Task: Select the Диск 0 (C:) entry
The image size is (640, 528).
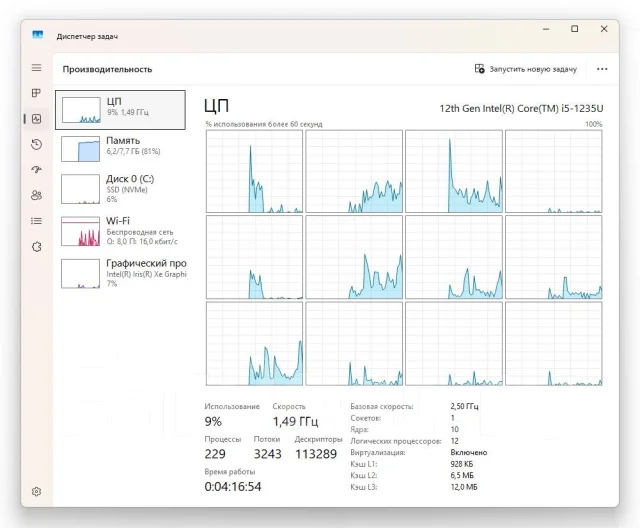Action: coord(120,189)
